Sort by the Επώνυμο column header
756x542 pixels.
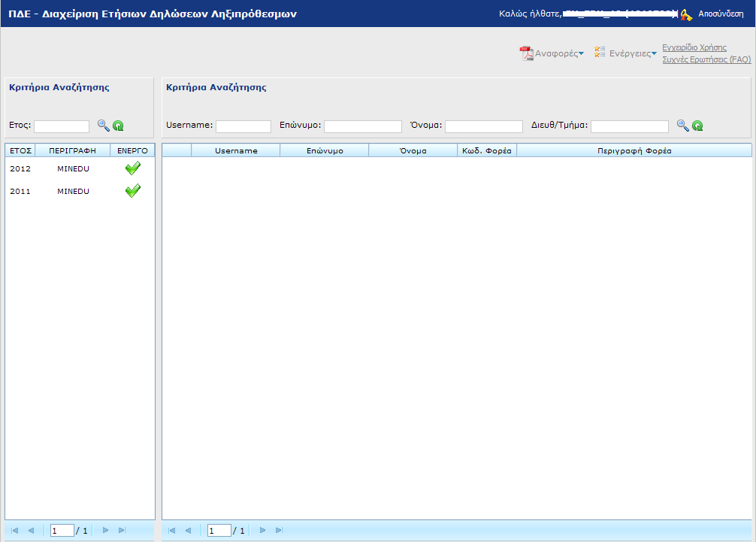[x=325, y=150]
